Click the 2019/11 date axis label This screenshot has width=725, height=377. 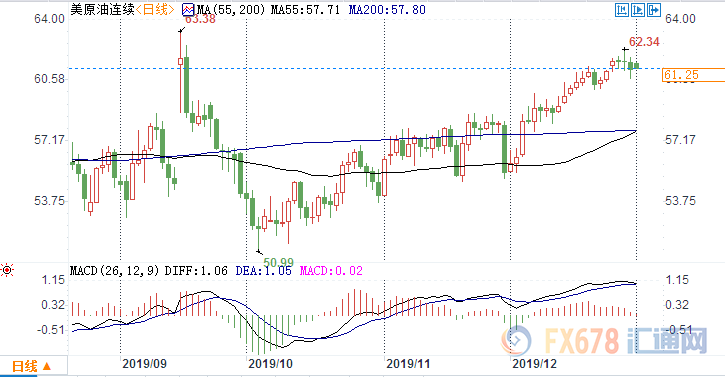[x=408, y=364]
